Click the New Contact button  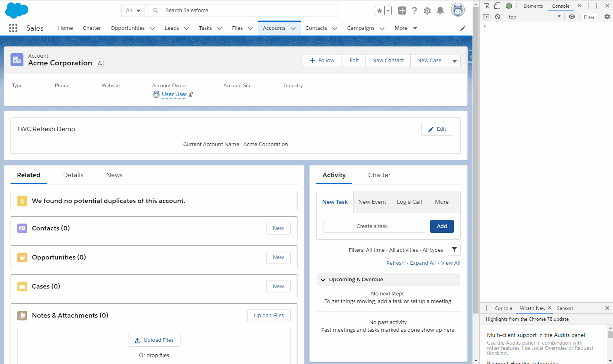pyautogui.click(x=388, y=61)
